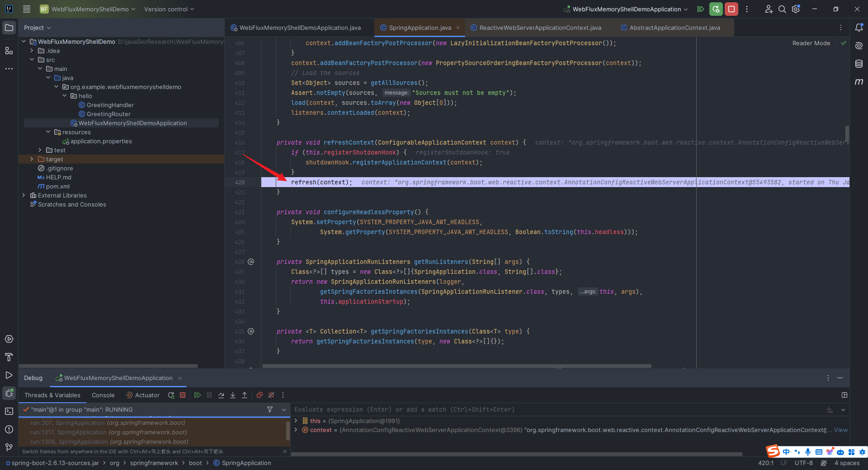Screen dimensions: 868x470
Task: Open thread selector dropdown arrow
Action: click(x=284, y=409)
